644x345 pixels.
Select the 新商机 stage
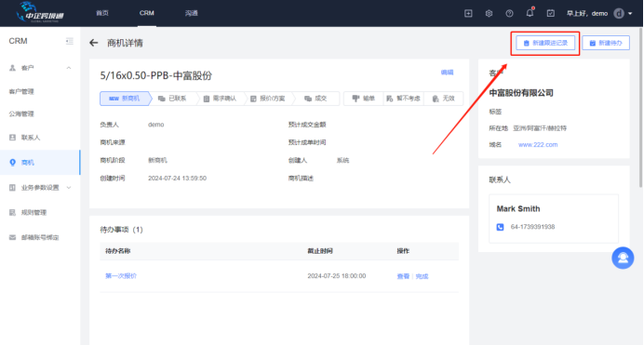[125, 99]
